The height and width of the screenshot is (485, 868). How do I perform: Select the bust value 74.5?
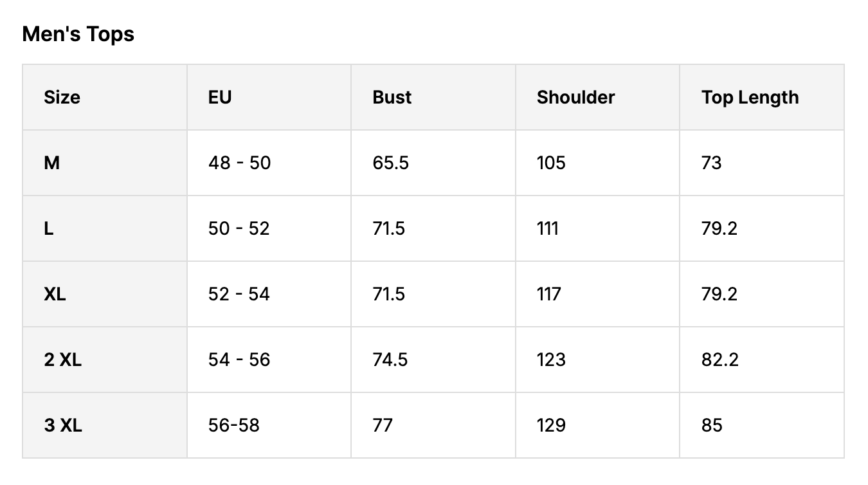coord(390,360)
